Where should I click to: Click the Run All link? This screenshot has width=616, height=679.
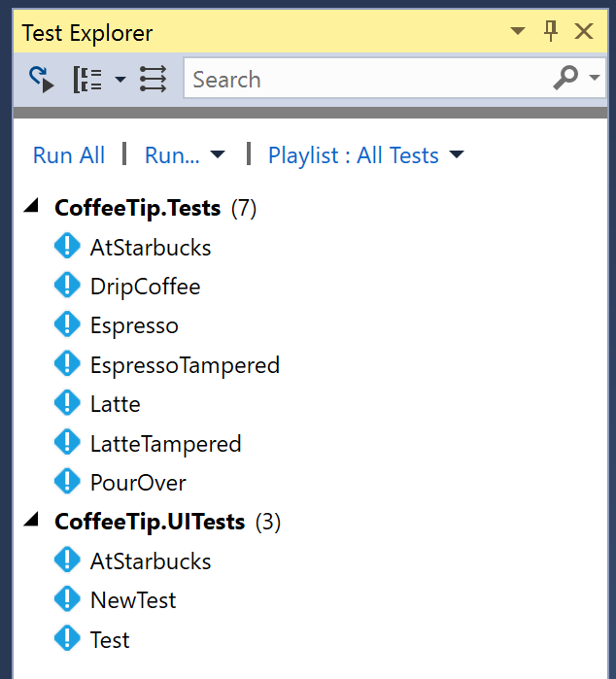tap(69, 155)
